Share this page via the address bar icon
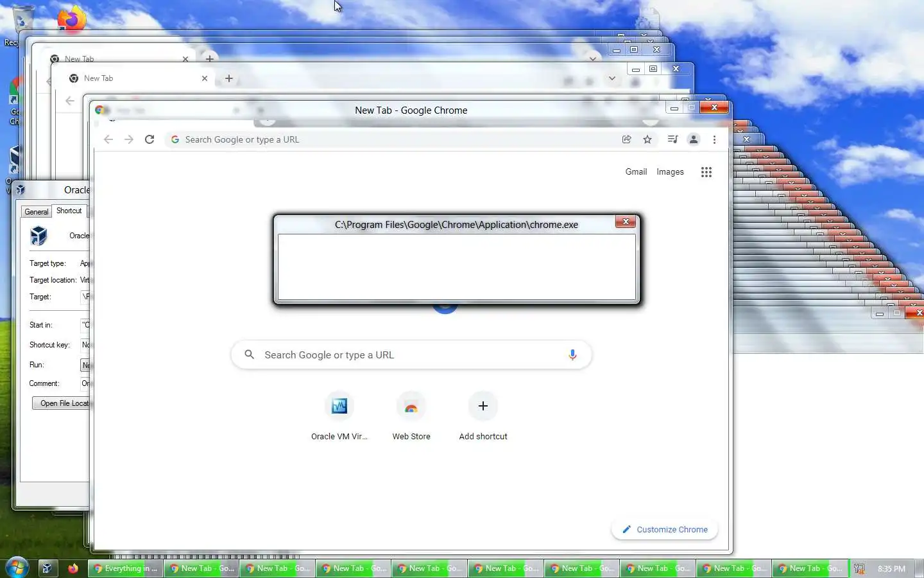Screen dimensions: 924x578 pyautogui.click(x=627, y=139)
